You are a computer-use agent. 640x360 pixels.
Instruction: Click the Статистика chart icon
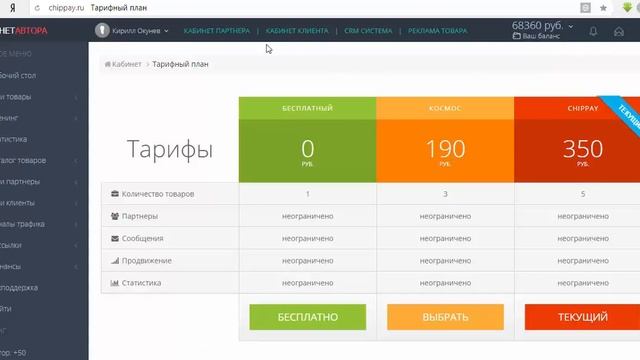click(115, 282)
